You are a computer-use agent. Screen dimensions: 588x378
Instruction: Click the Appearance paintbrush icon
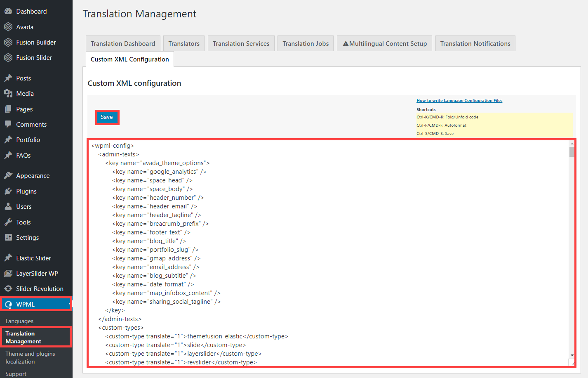coord(8,175)
